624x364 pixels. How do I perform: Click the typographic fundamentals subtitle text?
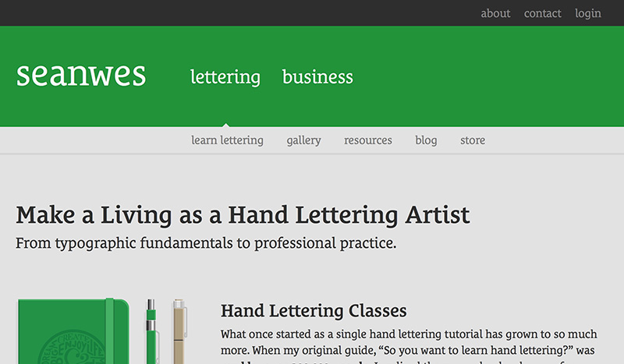coord(206,243)
